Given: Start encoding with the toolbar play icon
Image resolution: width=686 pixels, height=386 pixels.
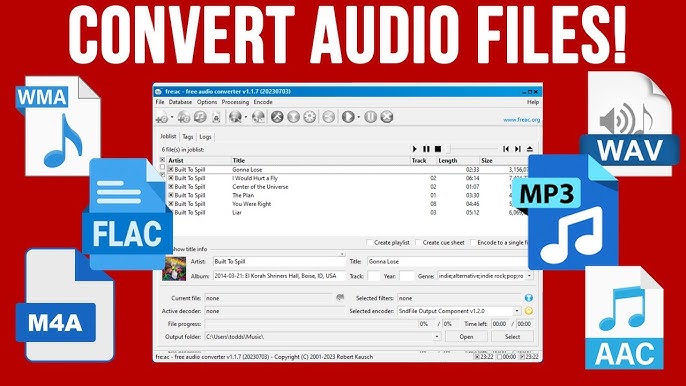Looking at the screenshot, I should (x=348, y=117).
